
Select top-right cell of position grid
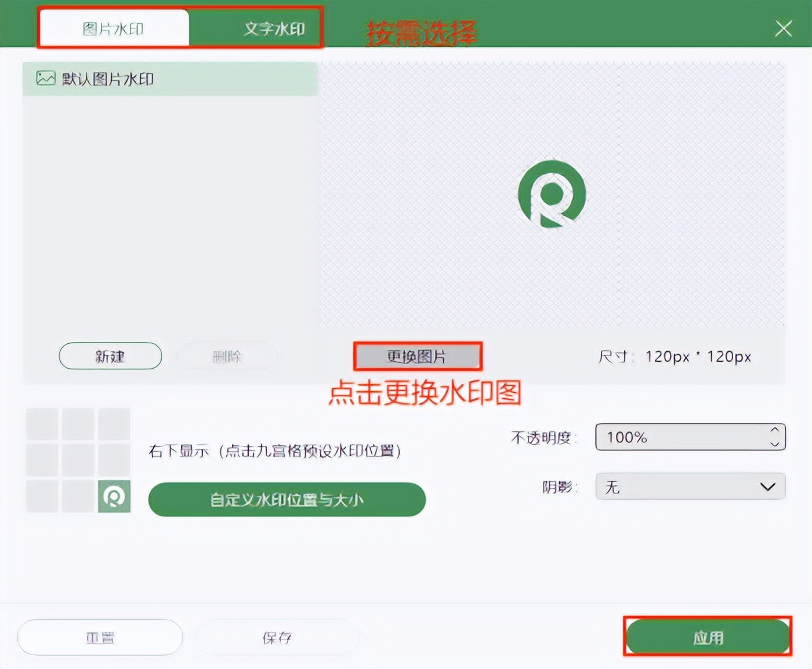[114, 424]
